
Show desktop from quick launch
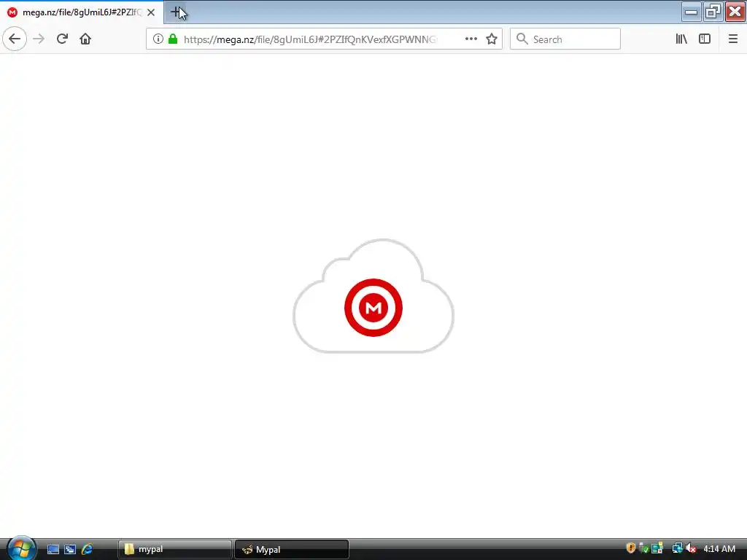point(53,549)
